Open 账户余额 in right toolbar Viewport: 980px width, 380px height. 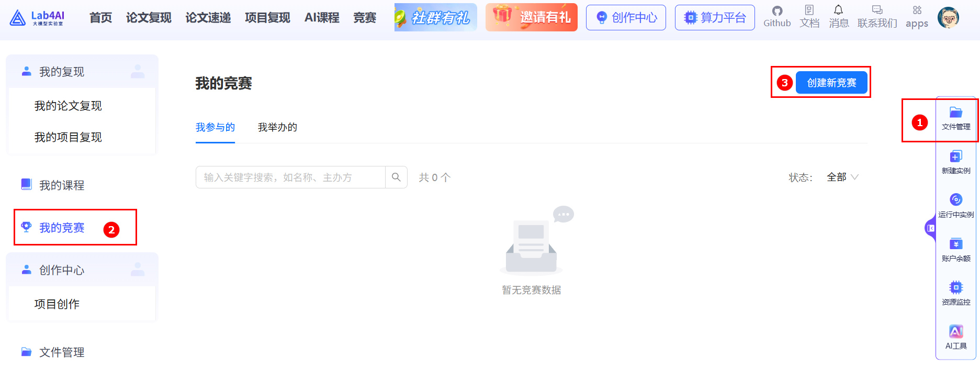click(x=956, y=250)
